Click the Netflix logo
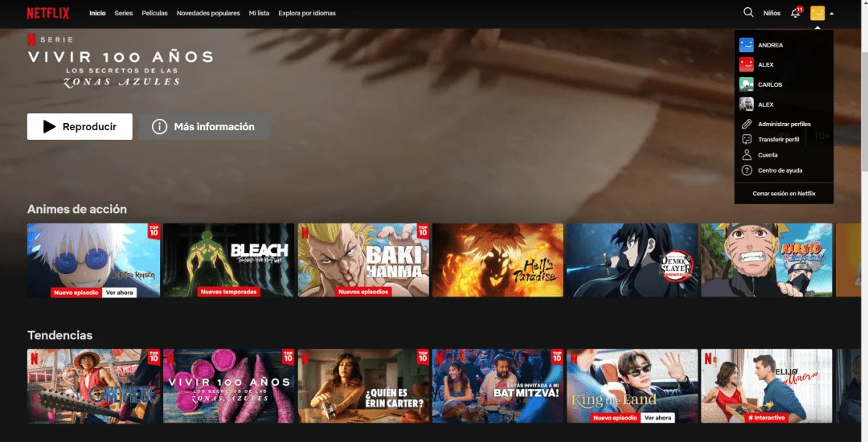868x442 pixels. pos(48,13)
